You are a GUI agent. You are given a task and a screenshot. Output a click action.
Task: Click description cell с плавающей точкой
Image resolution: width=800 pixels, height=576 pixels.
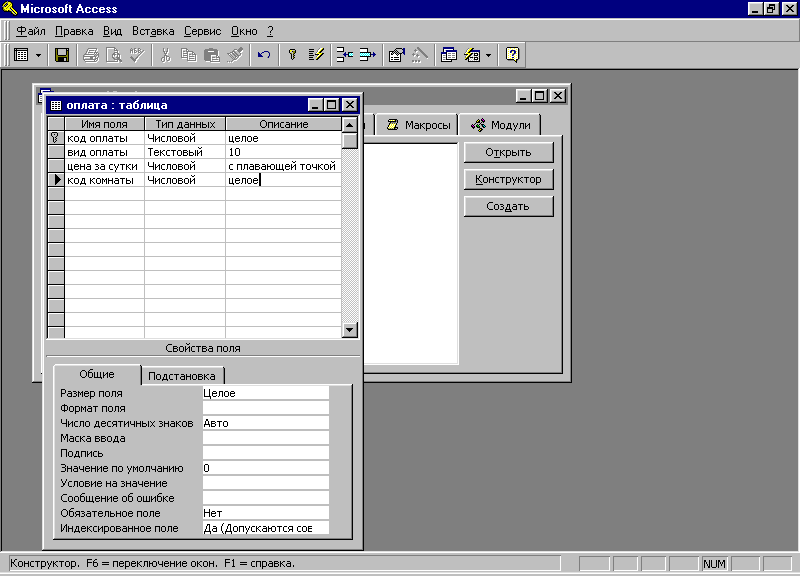pyautogui.click(x=284, y=166)
